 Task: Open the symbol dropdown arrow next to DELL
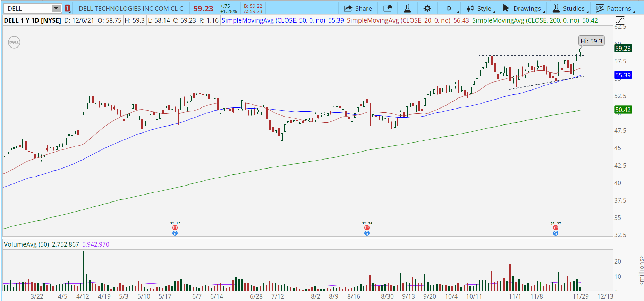[x=56, y=8]
